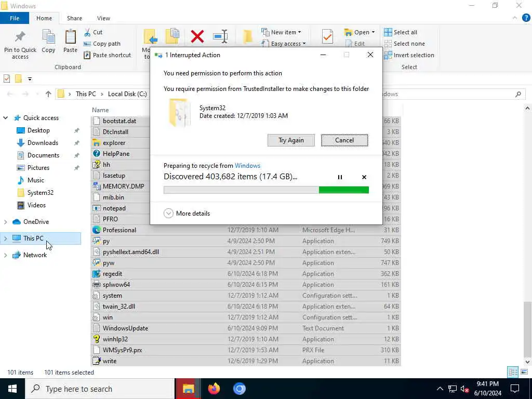Click the Try Again button
Viewport: 532px width, 399px height.
point(291,140)
